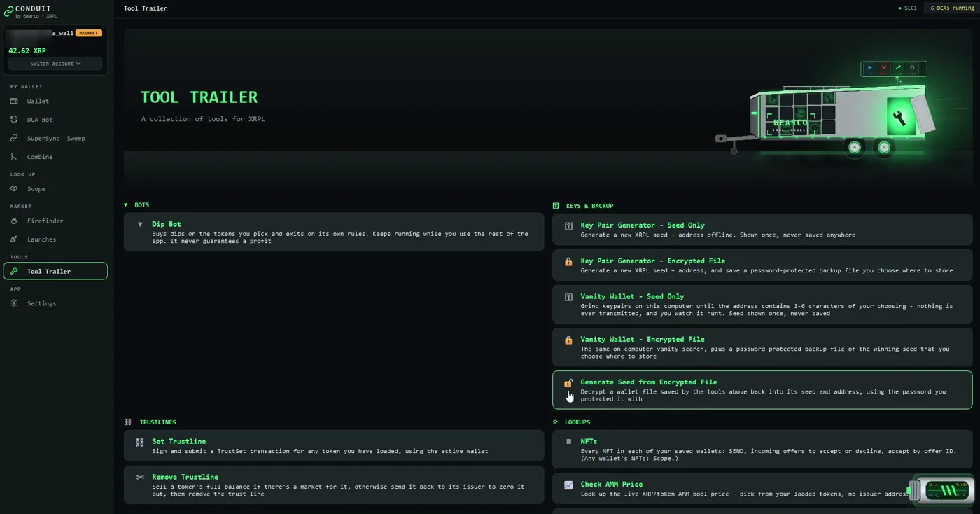
Task: Open Wallet via its card icon in sidebar
Action: [14, 101]
